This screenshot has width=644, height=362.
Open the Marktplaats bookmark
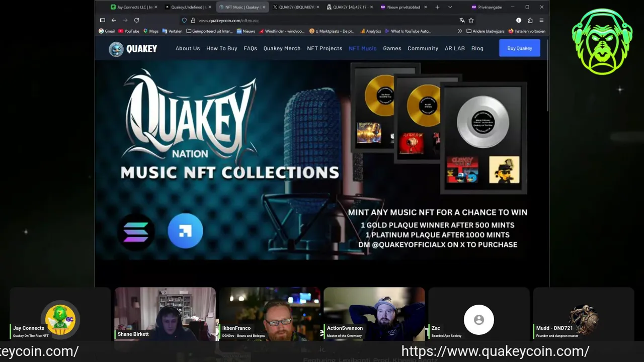(332, 31)
